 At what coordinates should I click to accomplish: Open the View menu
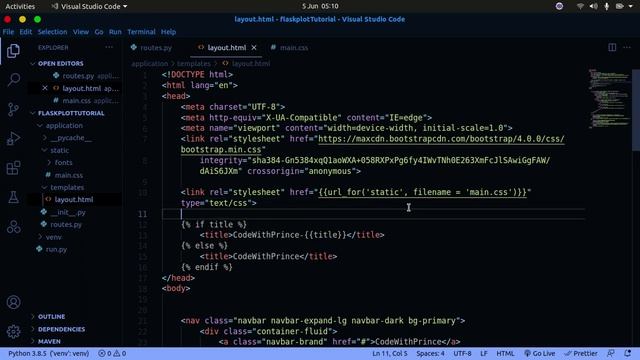[81, 32]
